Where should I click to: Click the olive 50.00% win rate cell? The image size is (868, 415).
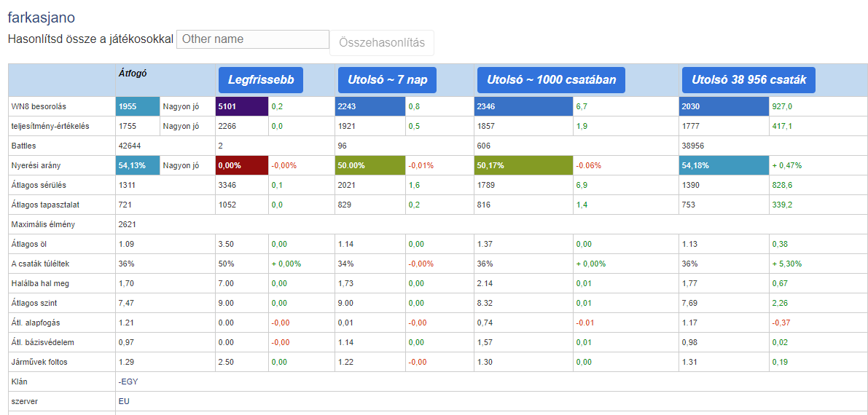click(x=370, y=165)
